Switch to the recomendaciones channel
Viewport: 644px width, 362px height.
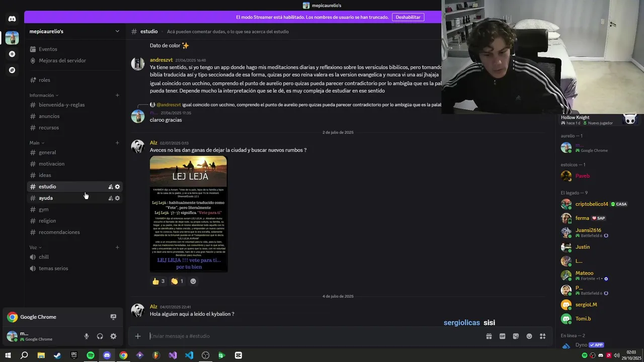[x=74, y=232]
